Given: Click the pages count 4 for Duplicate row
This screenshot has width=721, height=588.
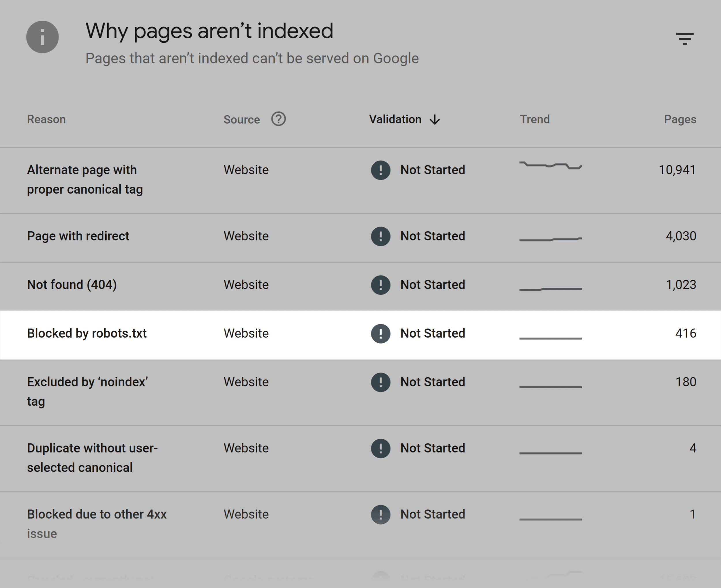Looking at the screenshot, I should click(x=693, y=448).
